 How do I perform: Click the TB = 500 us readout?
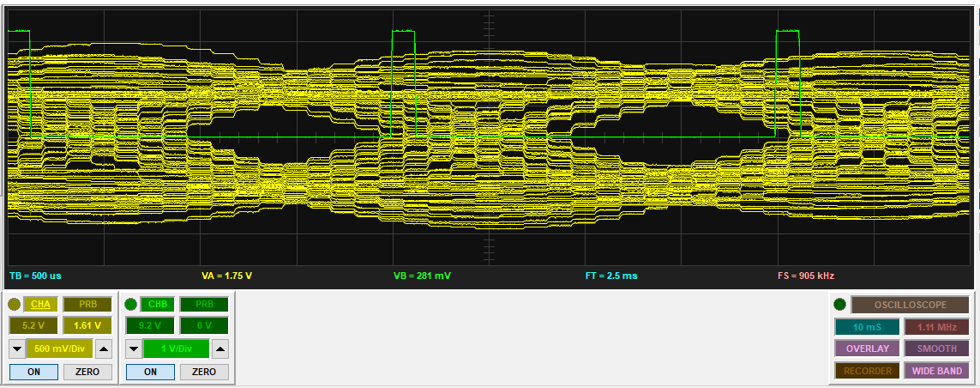tap(36, 276)
